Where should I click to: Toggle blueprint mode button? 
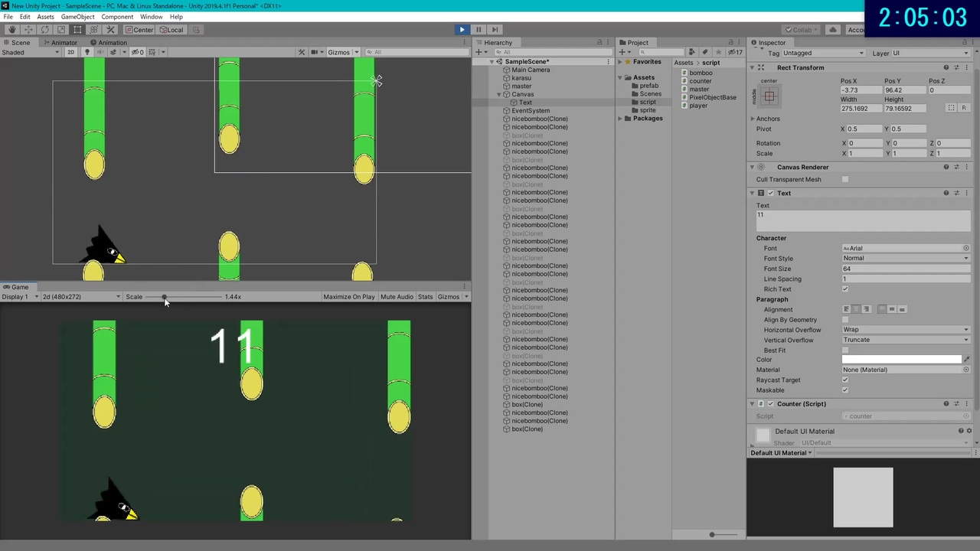coord(951,108)
